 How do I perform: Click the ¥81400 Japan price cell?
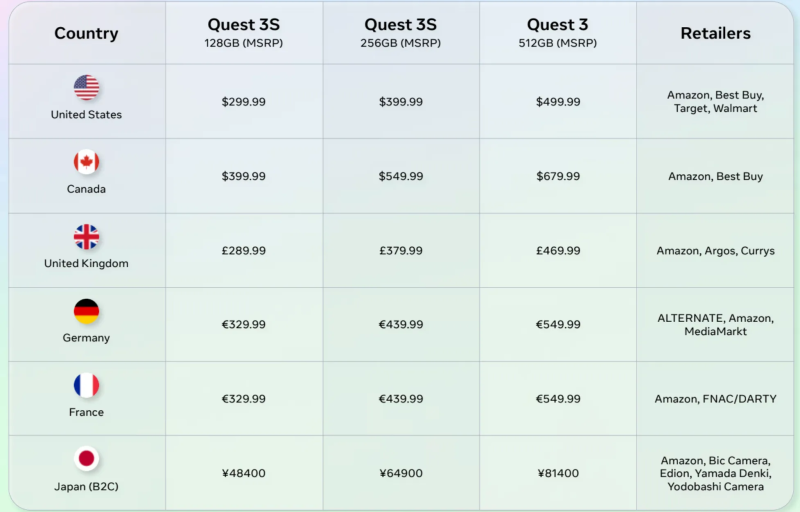(x=557, y=473)
